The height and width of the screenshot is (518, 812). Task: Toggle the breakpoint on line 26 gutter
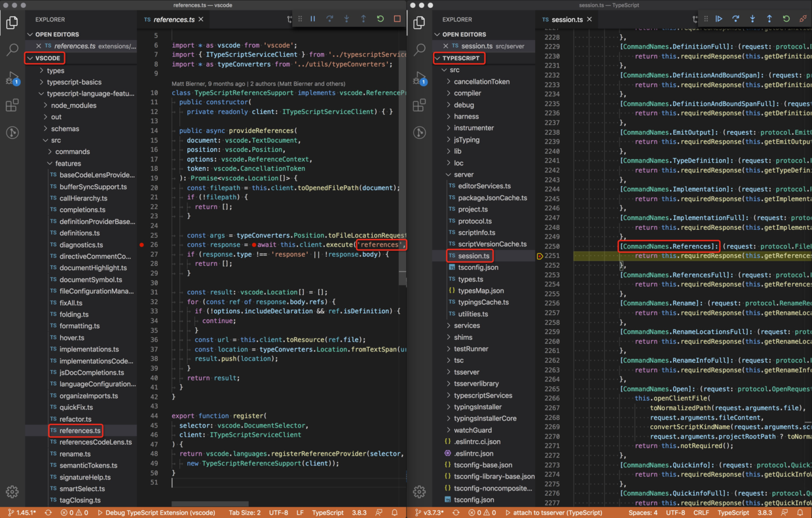142,245
